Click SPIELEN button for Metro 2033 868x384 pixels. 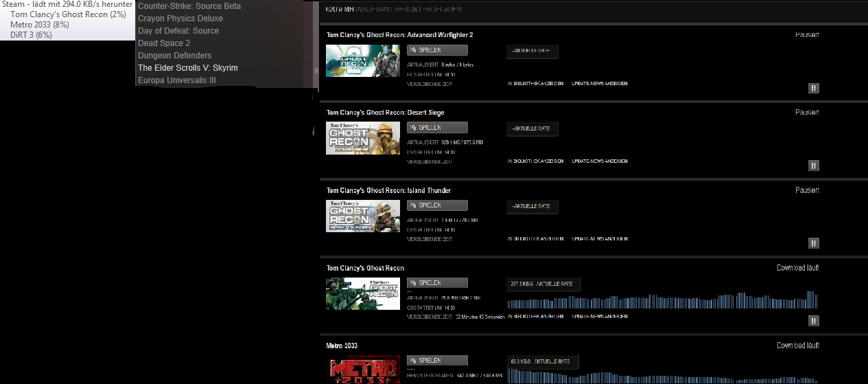[x=437, y=361]
